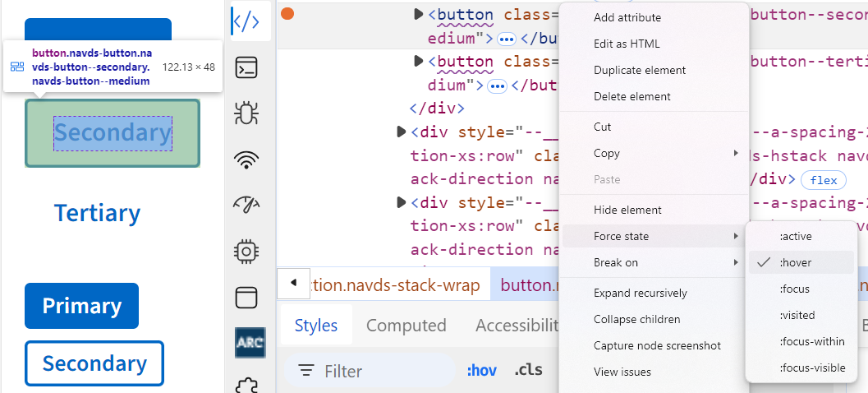The height and width of the screenshot is (393, 868).
Task: Open the Sources bug icon
Action: click(x=246, y=113)
